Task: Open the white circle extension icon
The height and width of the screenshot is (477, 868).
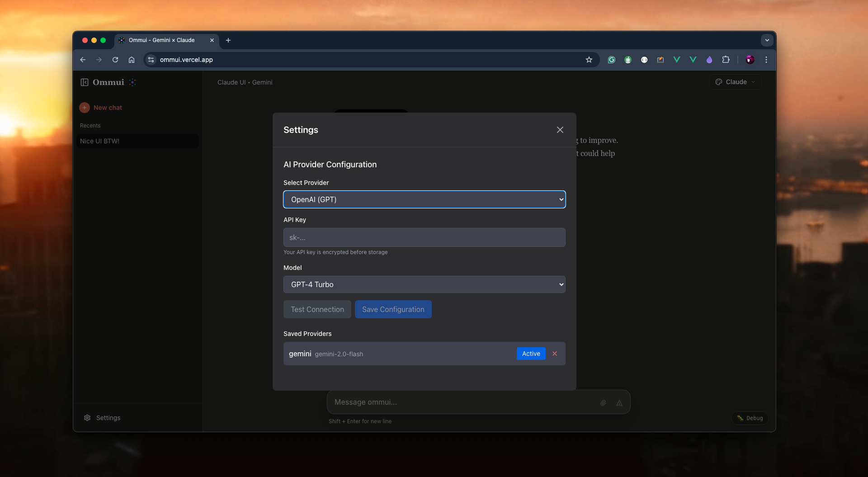Action: point(644,60)
